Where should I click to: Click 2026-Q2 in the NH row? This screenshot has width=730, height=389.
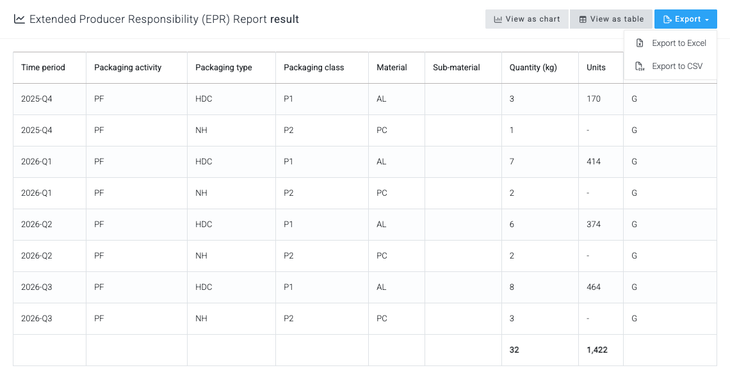pos(36,256)
